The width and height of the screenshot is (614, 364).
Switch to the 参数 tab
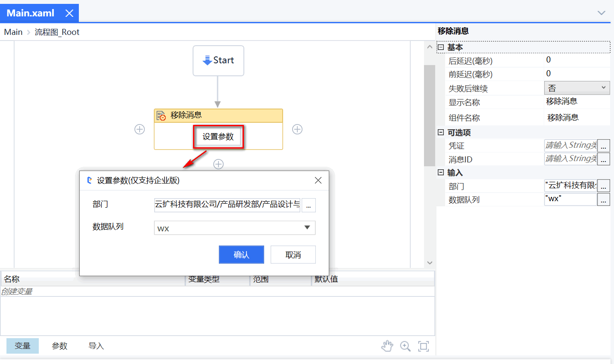59,346
